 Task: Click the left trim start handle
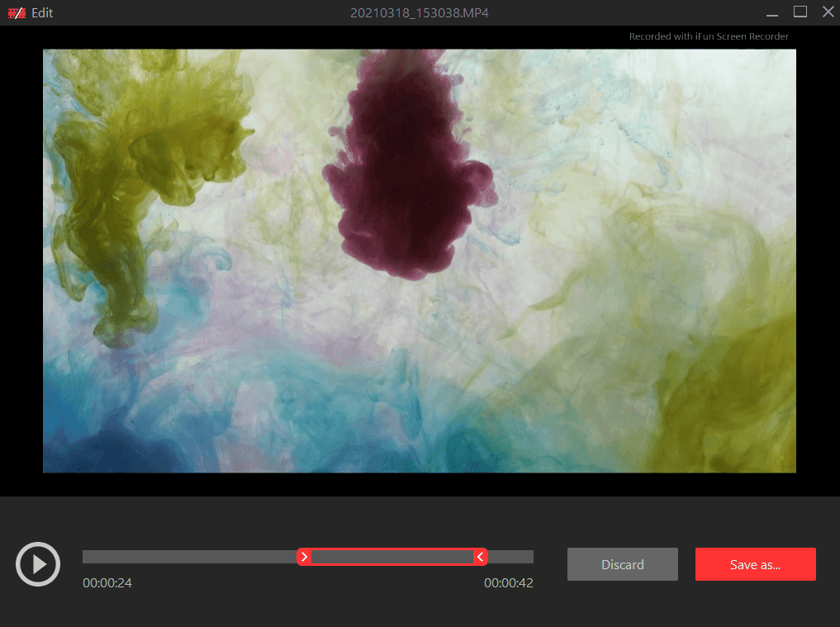click(x=304, y=557)
